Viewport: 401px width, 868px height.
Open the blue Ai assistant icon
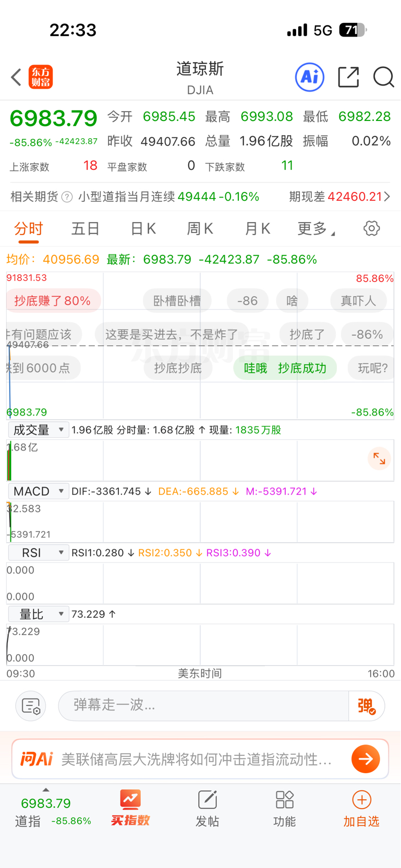tap(310, 77)
